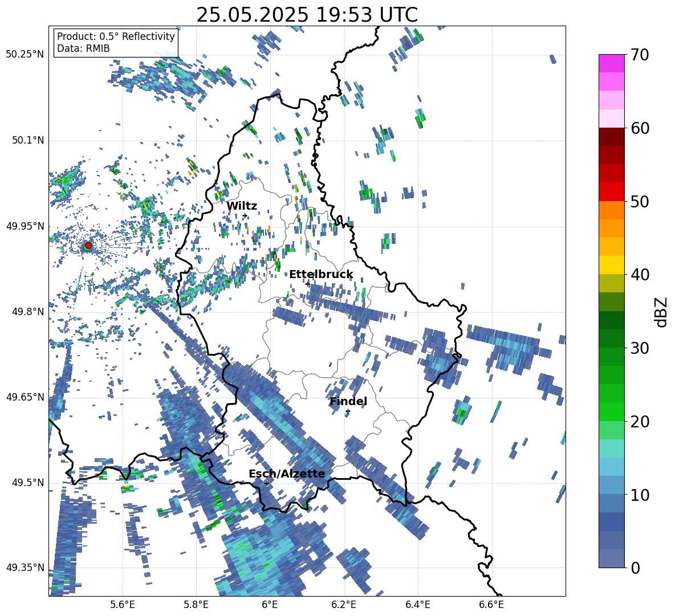Click the red radar location dot
The width and height of the screenshot is (675, 616).
(x=88, y=245)
